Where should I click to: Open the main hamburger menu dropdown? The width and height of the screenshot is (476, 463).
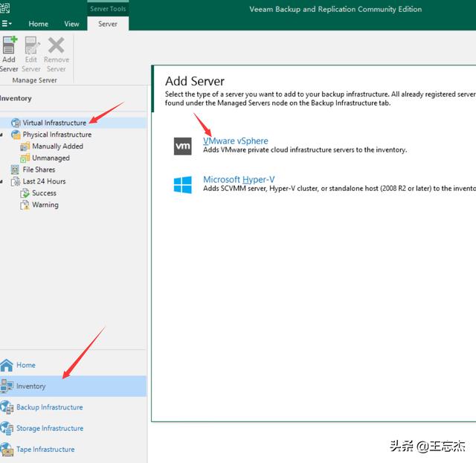pos(7,24)
